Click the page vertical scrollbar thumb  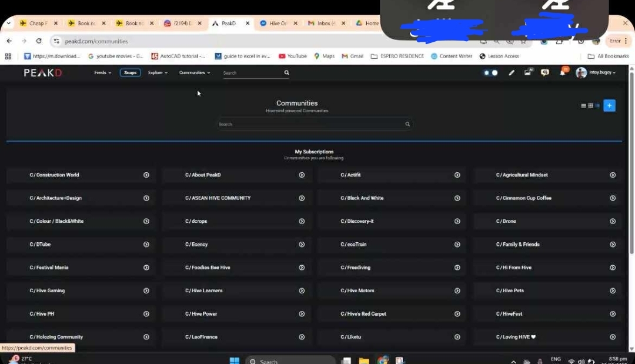point(631,162)
